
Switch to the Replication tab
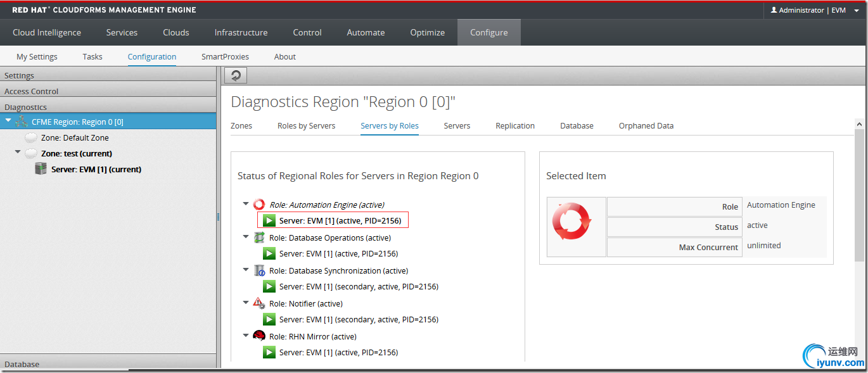tap(515, 125)
